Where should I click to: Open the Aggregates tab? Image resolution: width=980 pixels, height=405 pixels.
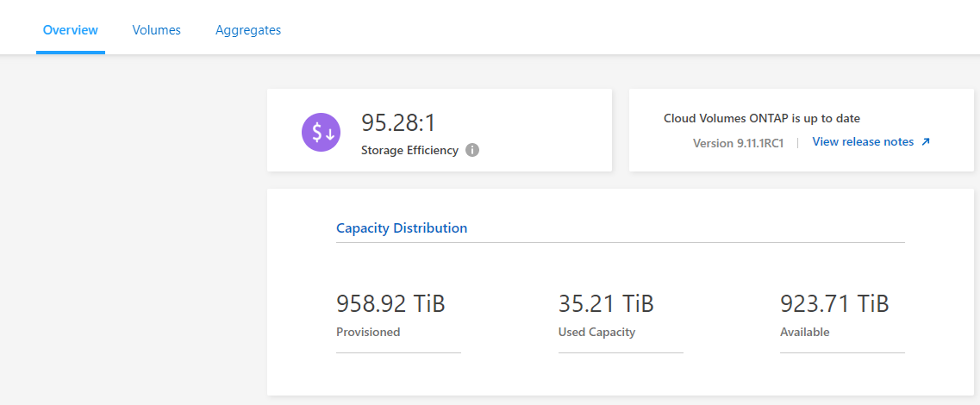248,30
